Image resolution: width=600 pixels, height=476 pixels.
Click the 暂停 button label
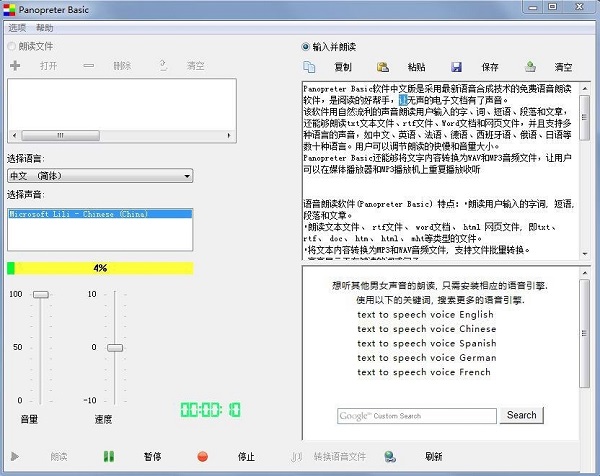152,456
